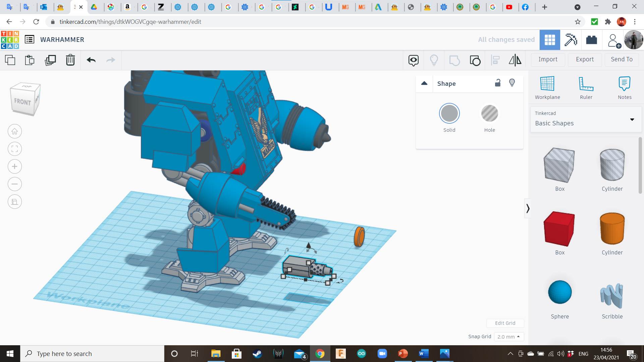This screenshot has height=362, width=644.
Task: Click the Export button
Action: (x=585, y=59)
